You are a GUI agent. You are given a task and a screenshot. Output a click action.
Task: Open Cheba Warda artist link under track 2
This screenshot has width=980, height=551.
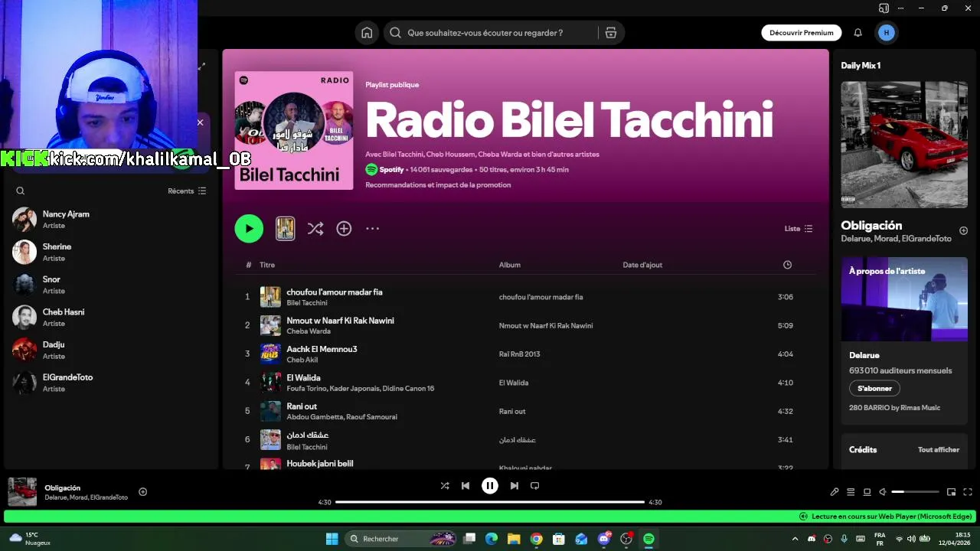(309, 331)
